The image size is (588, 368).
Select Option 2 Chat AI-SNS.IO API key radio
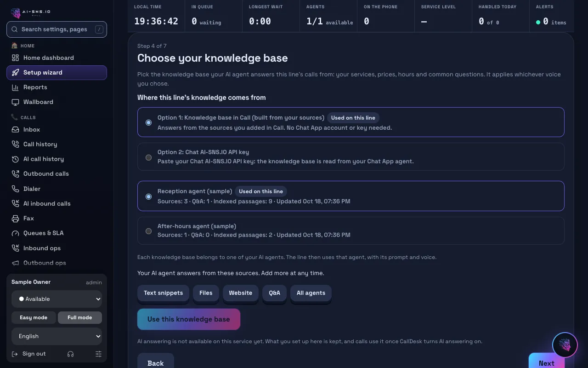pos(148,157)
